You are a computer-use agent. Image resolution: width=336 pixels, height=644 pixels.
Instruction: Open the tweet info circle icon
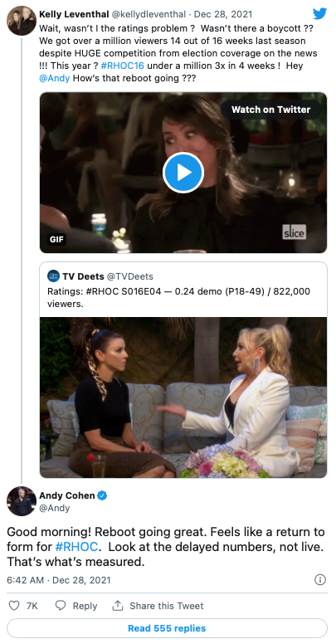[x=320, y=579]
